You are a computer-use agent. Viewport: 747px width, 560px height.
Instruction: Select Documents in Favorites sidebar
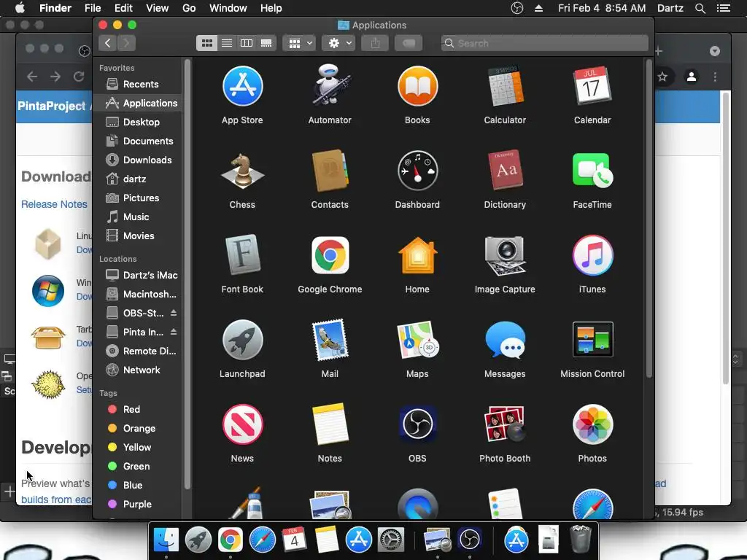pos(138,141)
